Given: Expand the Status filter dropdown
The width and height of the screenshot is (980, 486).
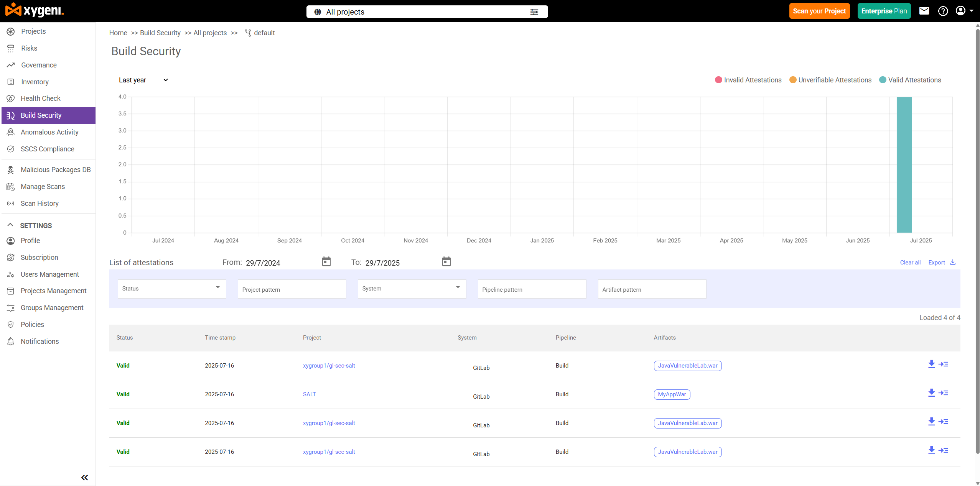Looking at the screenshot, I should click(171, 289).
